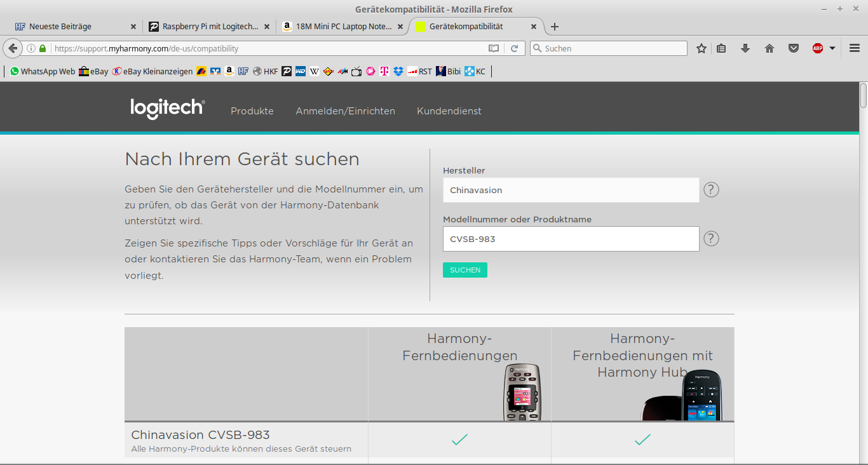This screenshot has width=868, height=465.
Task: Close the Raspberry Pi tab
Action: [267, 27]
